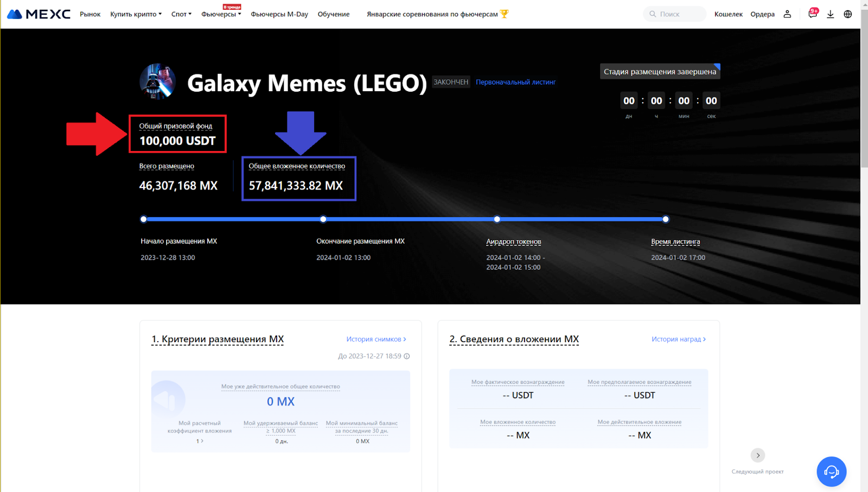The image size is (868, 492).
Task: Open Ордера in the header
Action: (x=762, y=14)
